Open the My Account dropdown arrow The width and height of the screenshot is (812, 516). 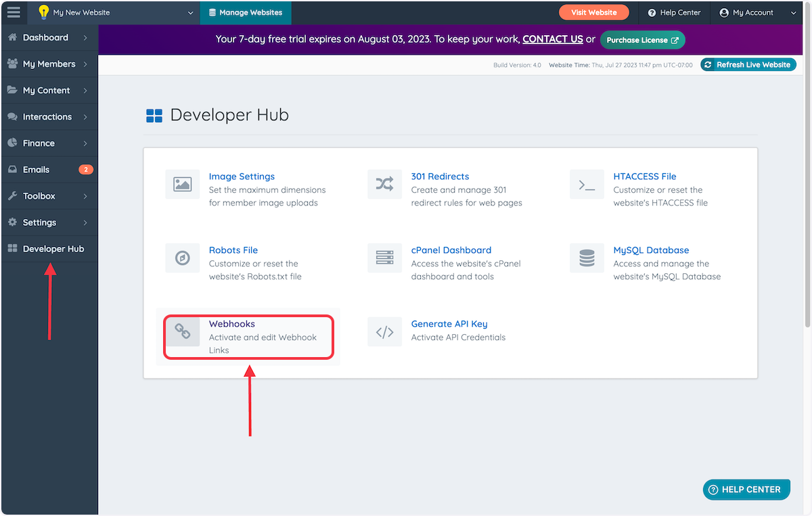(x=793, y=13)
